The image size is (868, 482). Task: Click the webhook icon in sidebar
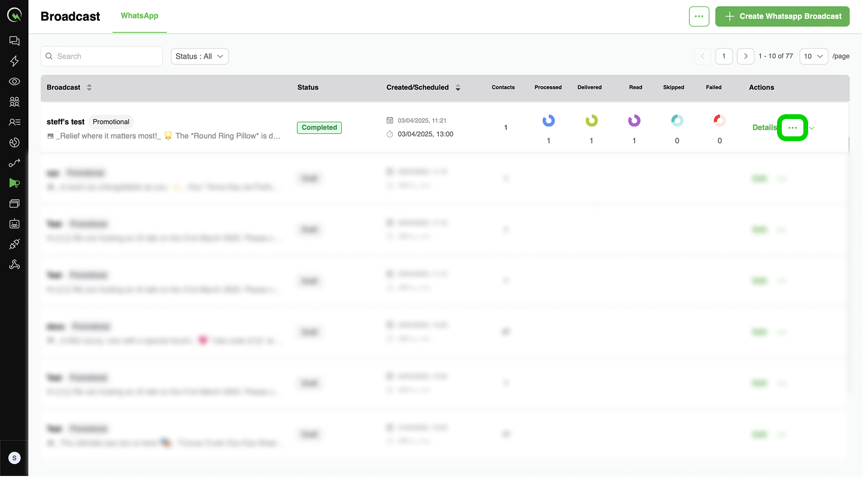tap(14, 264)
